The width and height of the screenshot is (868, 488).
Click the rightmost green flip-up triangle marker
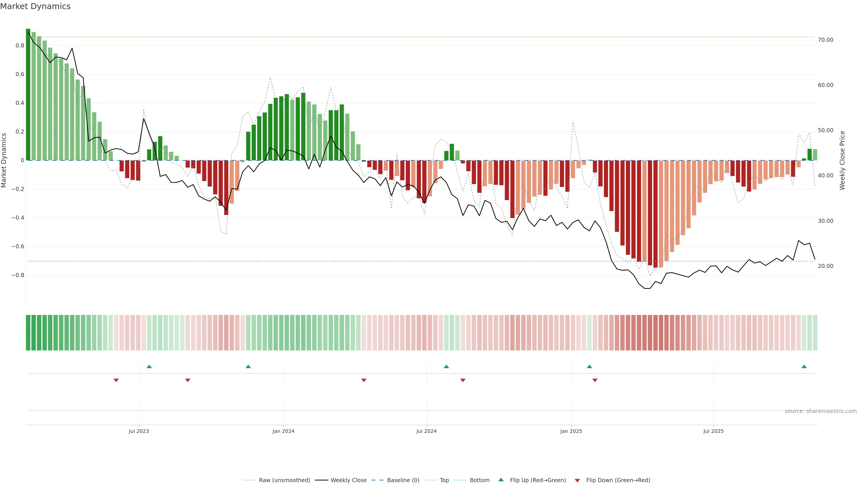click(804, 366)
